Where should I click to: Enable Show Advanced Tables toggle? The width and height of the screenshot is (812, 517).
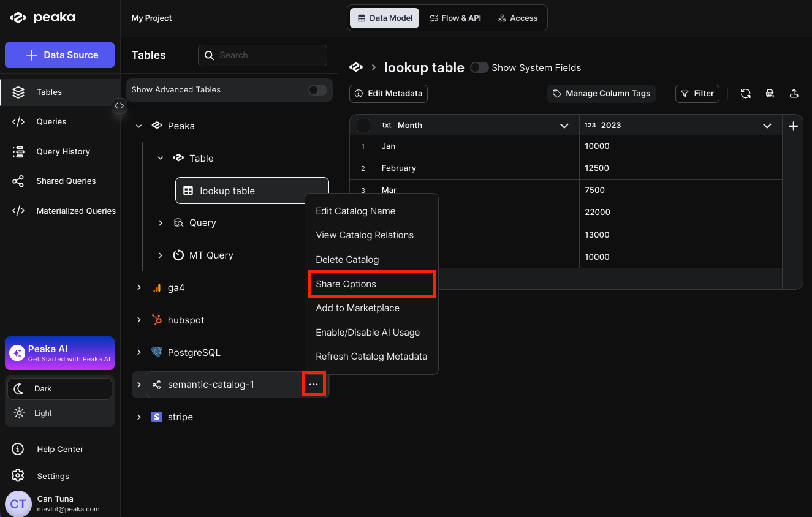[317, 90]
